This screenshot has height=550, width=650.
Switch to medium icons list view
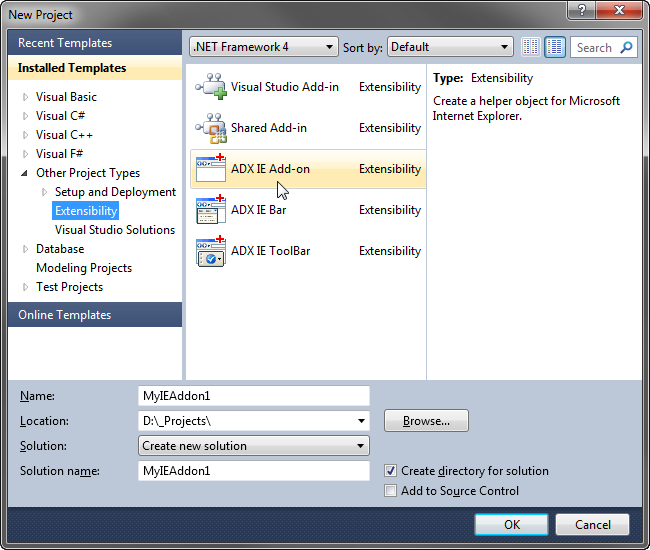555,47
